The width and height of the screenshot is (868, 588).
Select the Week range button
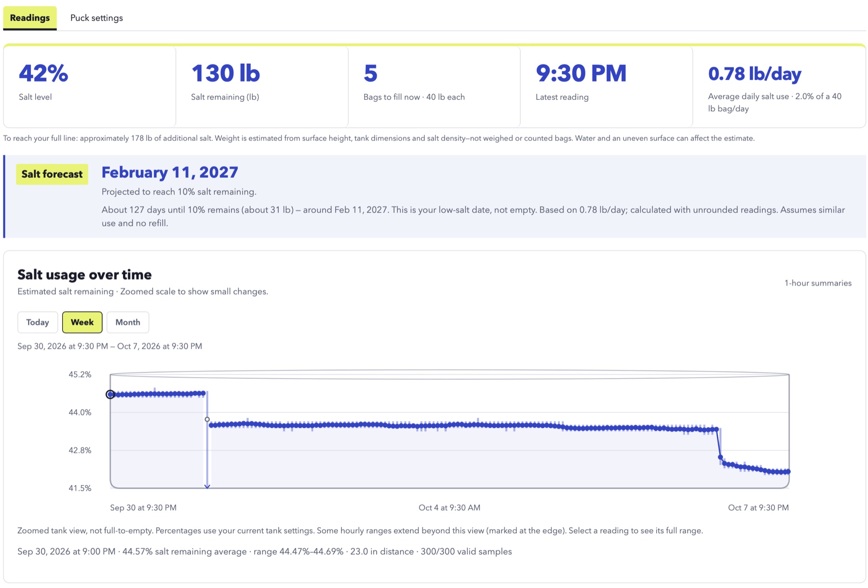pyautogui.click(x=82, y=322)
